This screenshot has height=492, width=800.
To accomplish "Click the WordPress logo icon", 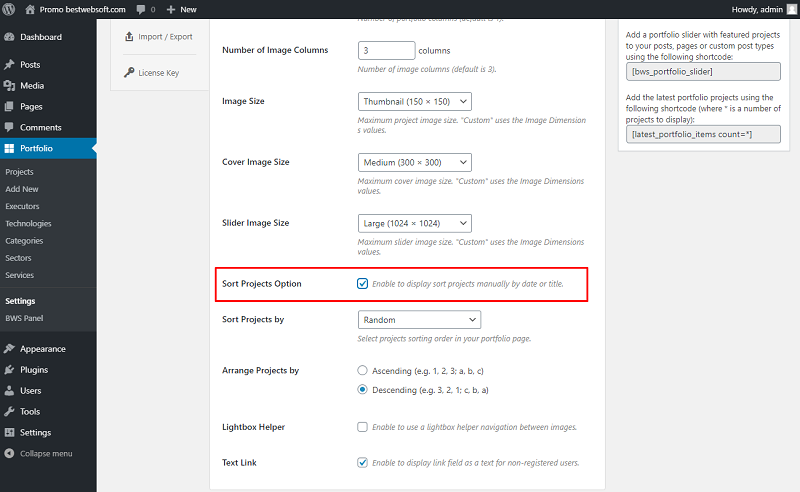I will (x=9, y=9).
